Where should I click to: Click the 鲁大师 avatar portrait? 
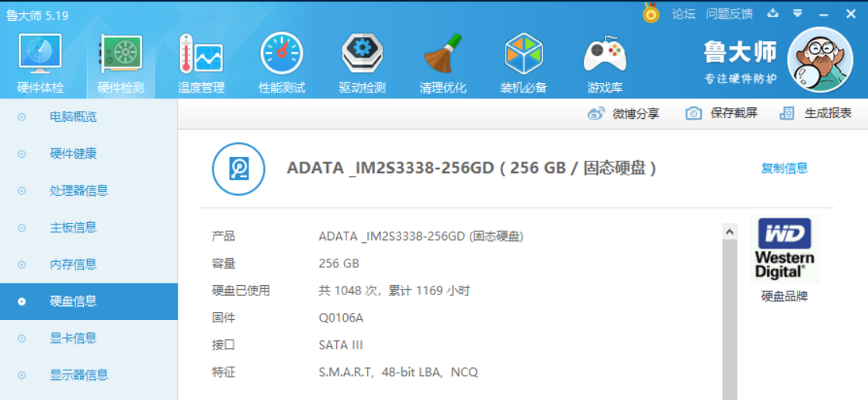click(x=820, y=60)
